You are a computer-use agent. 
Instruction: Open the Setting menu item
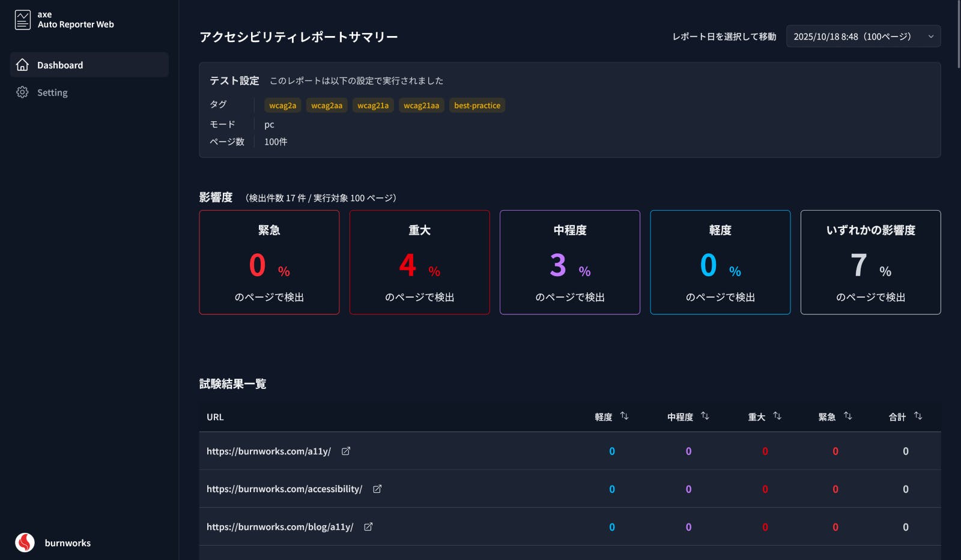(x=52, y=92)
